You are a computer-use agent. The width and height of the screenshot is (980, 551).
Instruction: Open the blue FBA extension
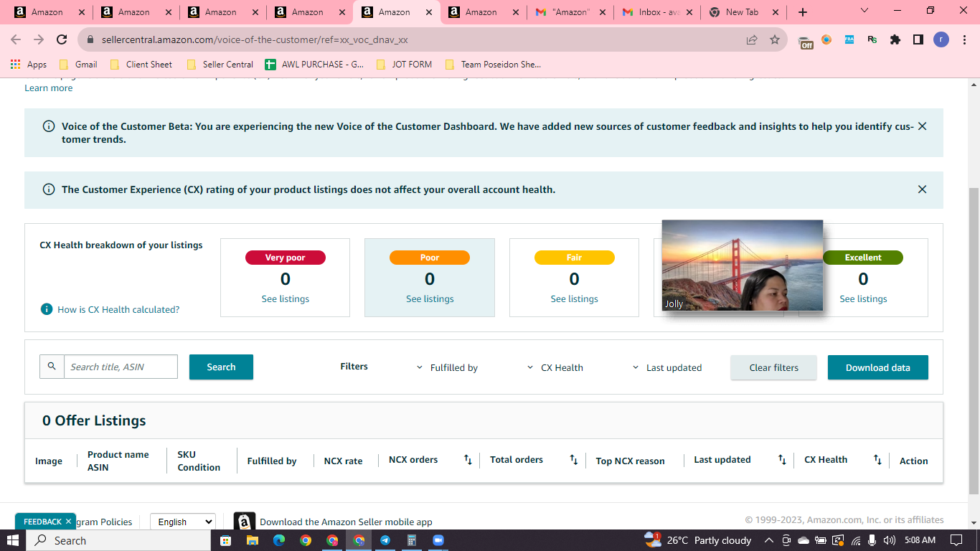pyautogui.click(x=849, y=40)
